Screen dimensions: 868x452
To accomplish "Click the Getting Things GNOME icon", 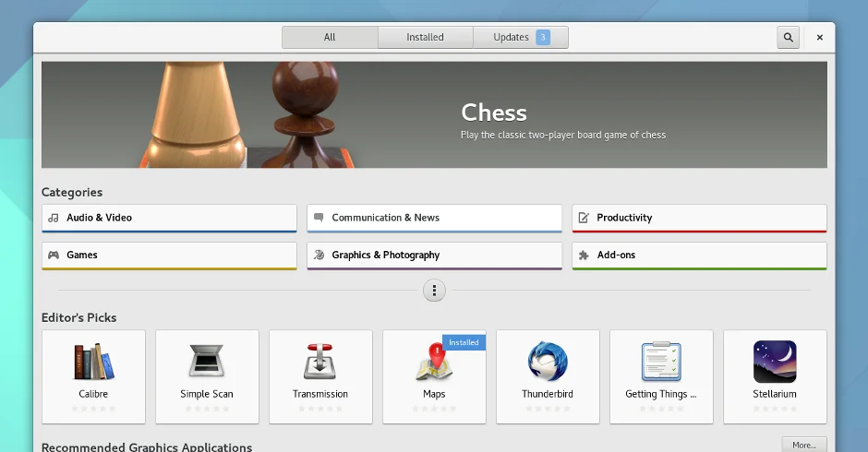I will tap(661, 362).
